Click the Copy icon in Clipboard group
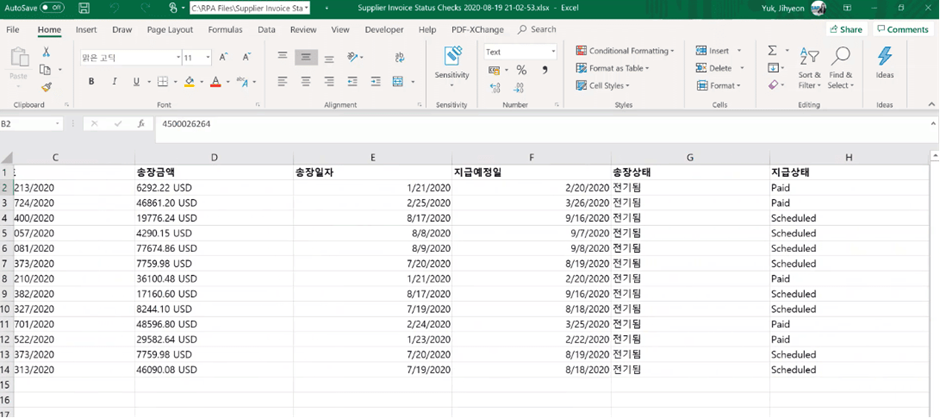The image size is (940, 418). click(x=46, y=70)
